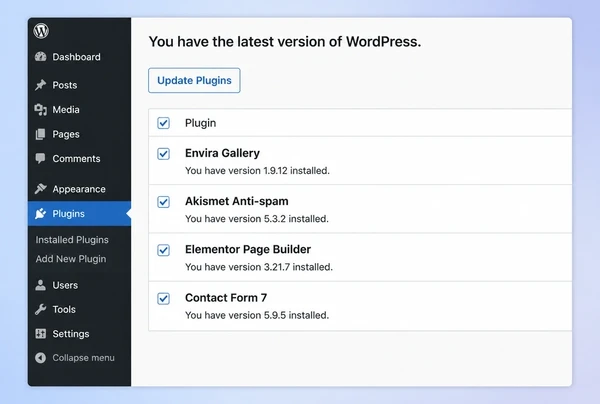Open the Appearance menu item
This screenshot has height=404, width=600.
79,189
